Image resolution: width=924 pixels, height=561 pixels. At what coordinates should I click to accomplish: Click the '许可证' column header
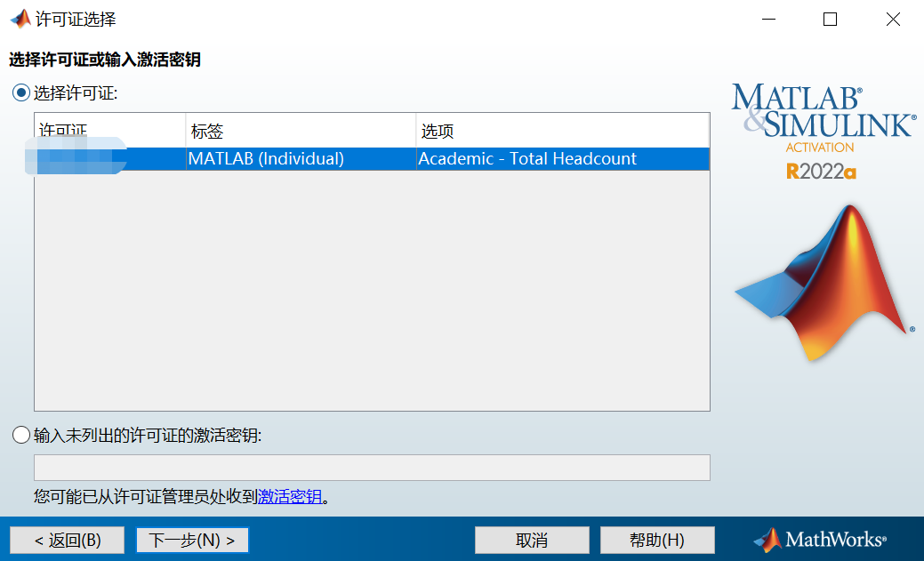[110, 130]
